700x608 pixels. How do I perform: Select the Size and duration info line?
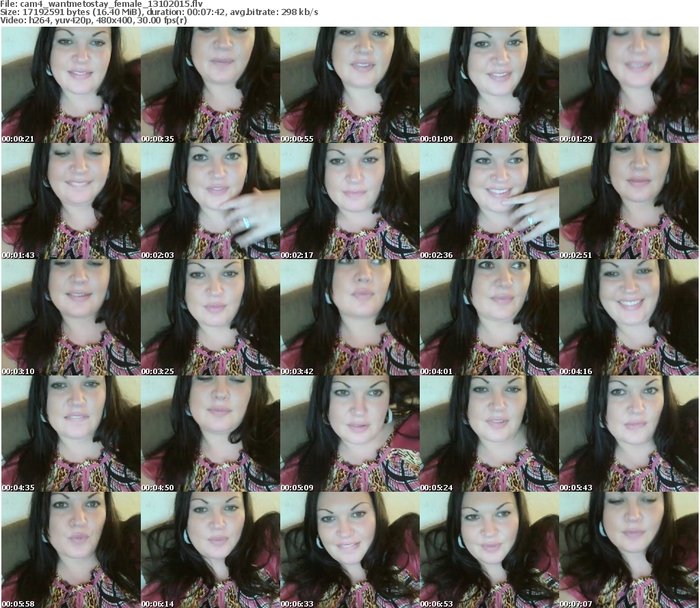coord(159,12)
